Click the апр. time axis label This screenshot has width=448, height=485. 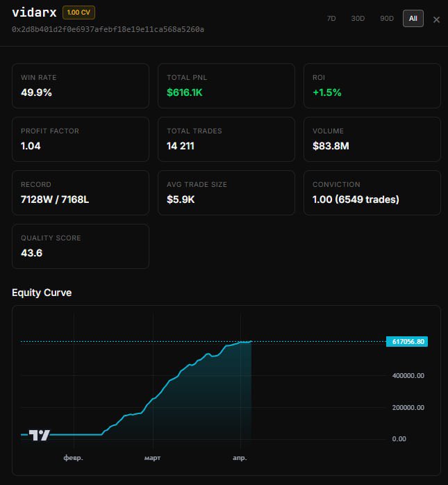point(240,458)
